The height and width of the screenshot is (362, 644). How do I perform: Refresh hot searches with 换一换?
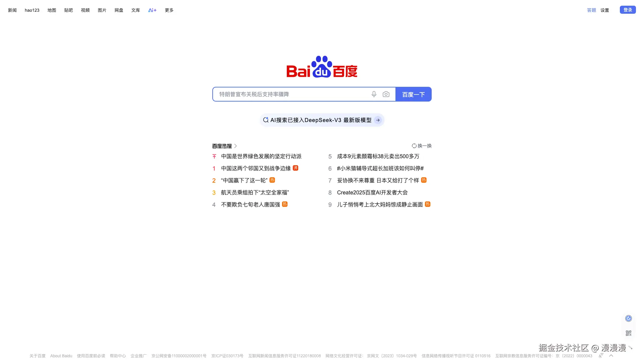[422, 146]
